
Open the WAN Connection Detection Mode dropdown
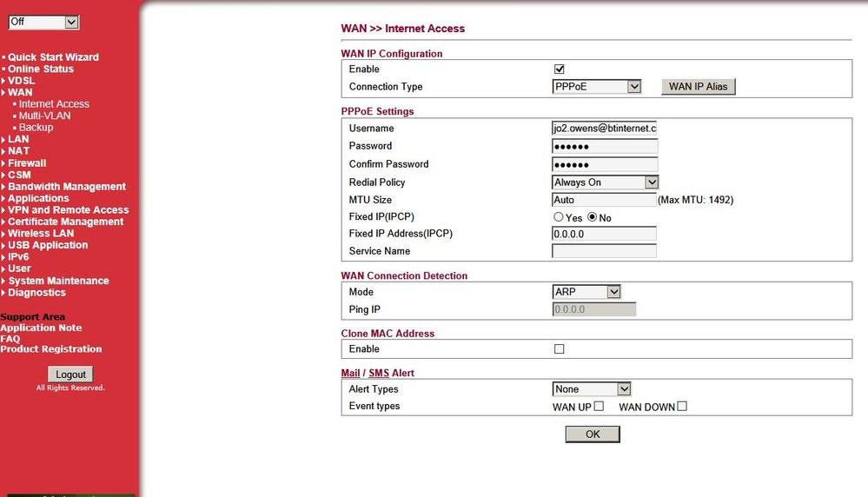(586, 292)
